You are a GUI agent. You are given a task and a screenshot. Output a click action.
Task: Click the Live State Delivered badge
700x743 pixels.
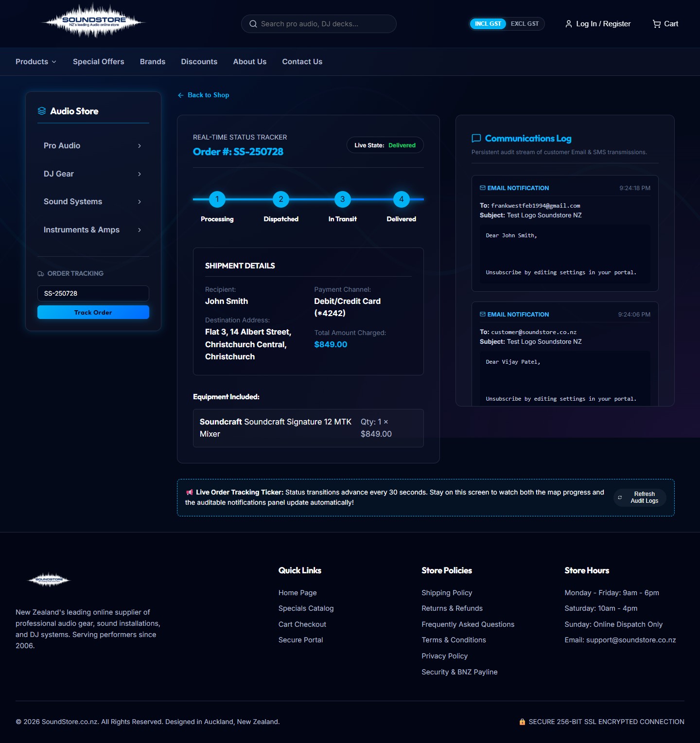click(385, 145)
